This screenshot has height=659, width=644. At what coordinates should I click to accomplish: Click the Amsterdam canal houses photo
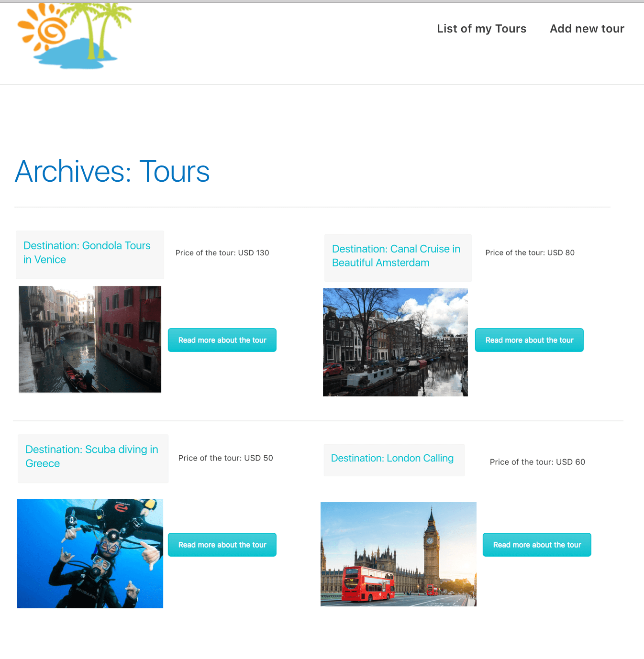[x=395, y=342]
